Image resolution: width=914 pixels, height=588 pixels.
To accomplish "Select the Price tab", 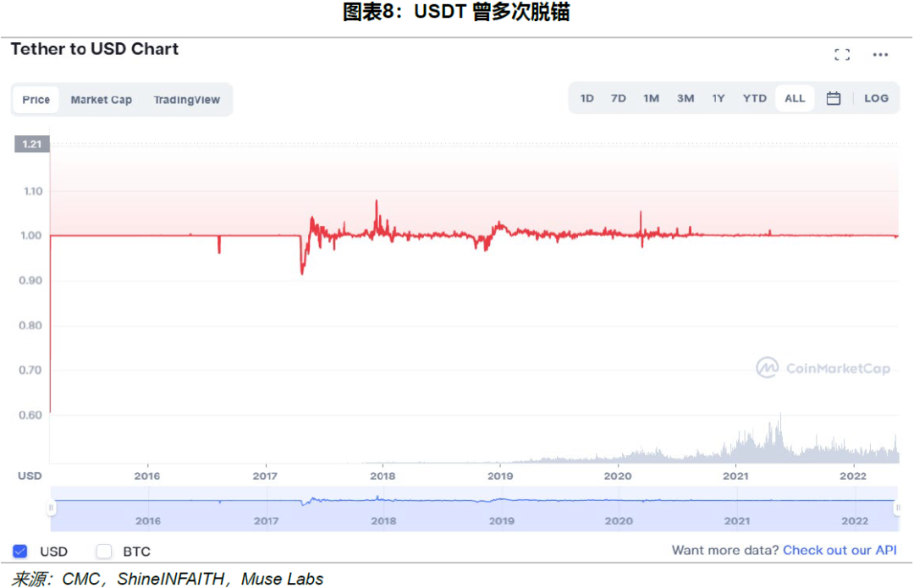I will (36, 100).
